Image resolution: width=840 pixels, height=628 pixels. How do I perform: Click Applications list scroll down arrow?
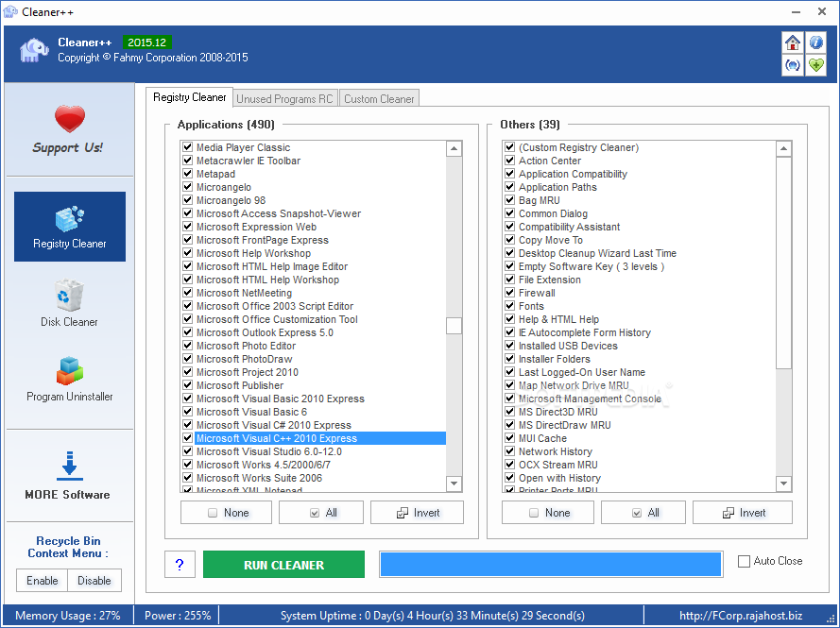[454, 484]
